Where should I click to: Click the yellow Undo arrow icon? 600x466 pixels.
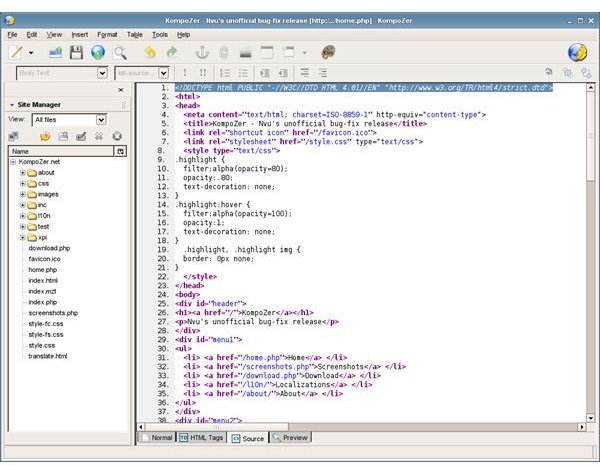point(150,52)
